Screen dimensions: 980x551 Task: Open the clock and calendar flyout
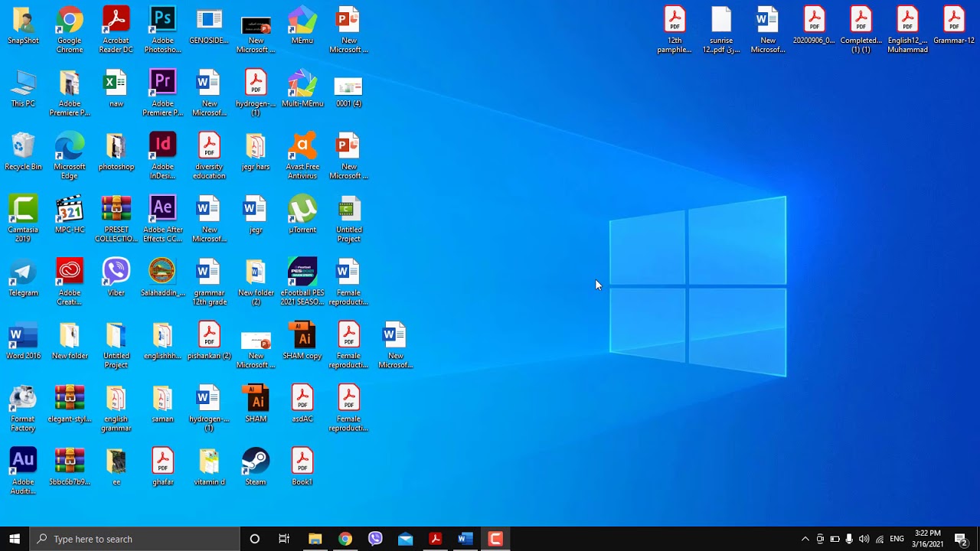[x=928, y=539]
